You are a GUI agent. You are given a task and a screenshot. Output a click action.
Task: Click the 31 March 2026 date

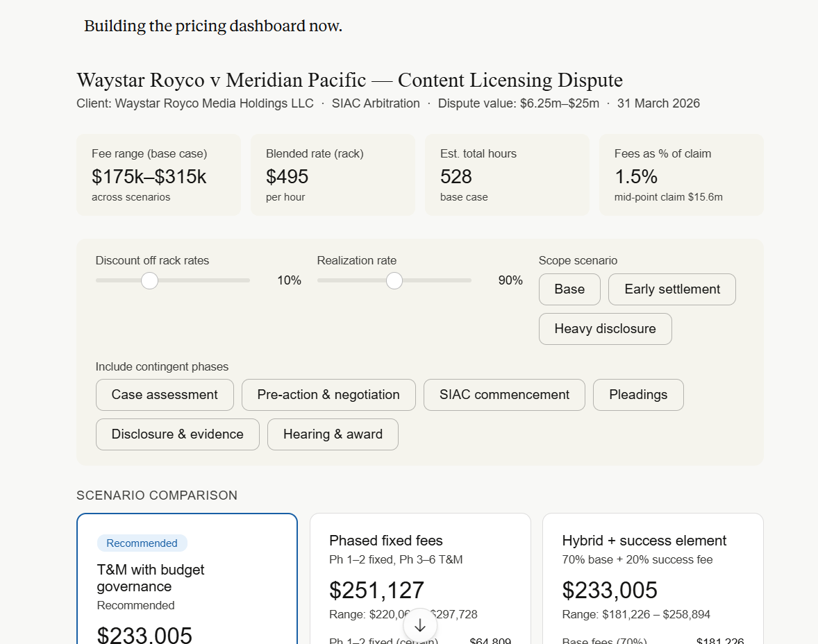pos(658,103)
